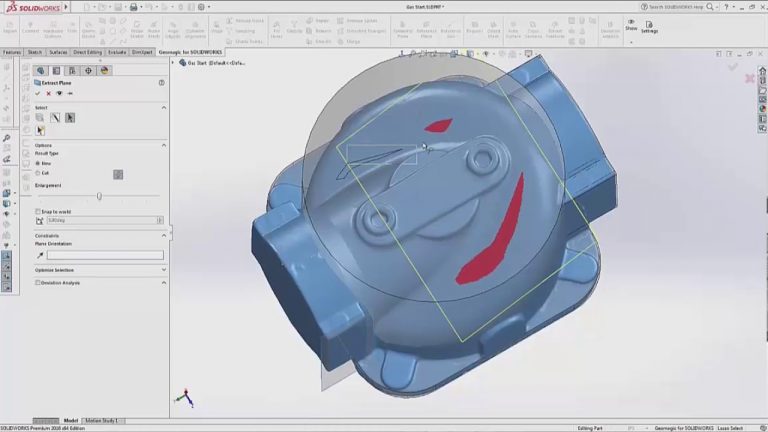Expand the Optimize Selection section

[x=163, y=270]
